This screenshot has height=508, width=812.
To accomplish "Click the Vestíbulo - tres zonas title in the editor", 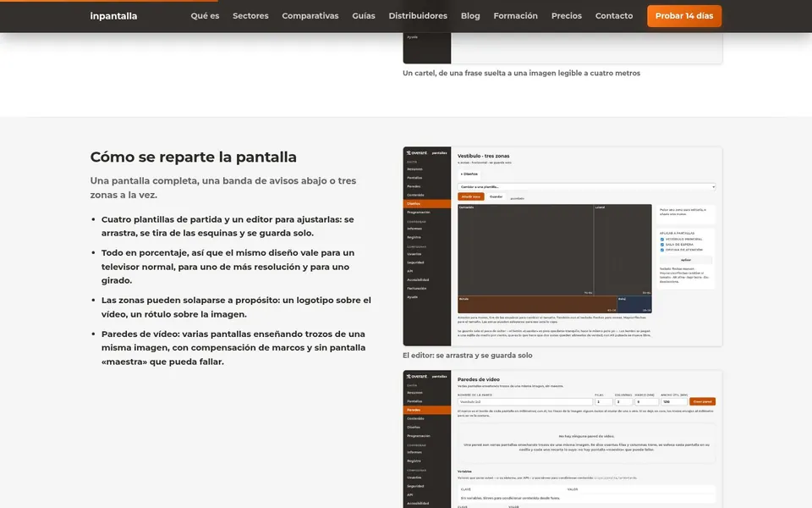I will coord(484,156).
